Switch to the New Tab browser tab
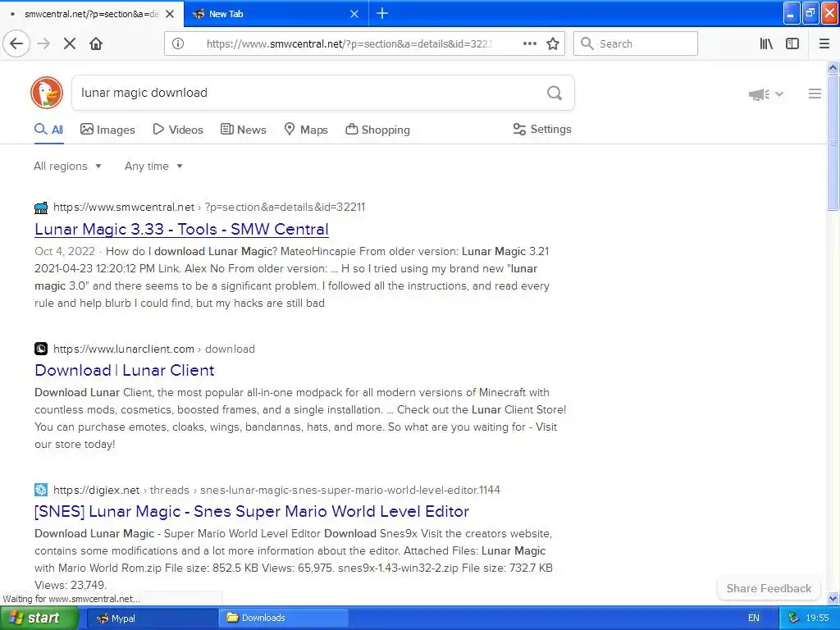Screen dimensions: 840x630 click(x=276, y=14)
